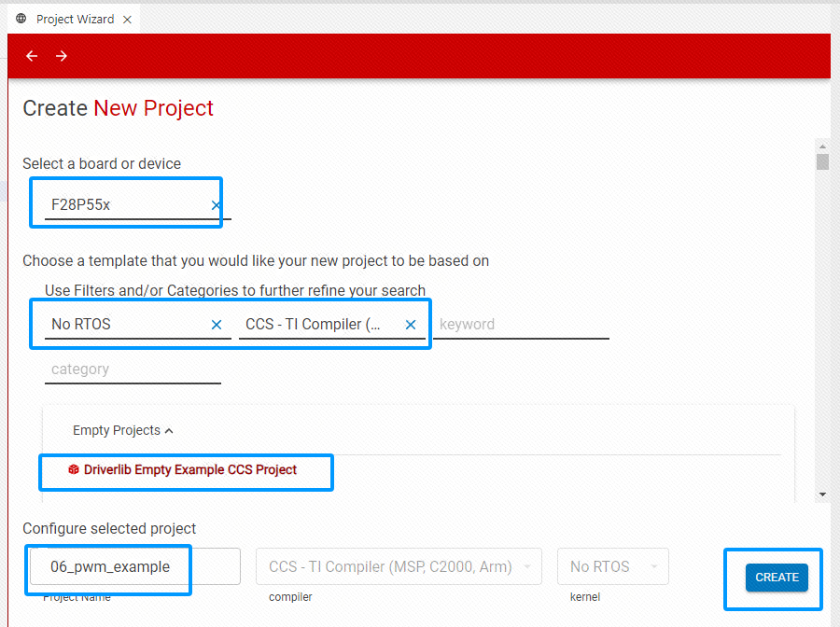840x627 pixels.
Task: Open the kernel No RTOS dropdown
Action: point(613,566)
